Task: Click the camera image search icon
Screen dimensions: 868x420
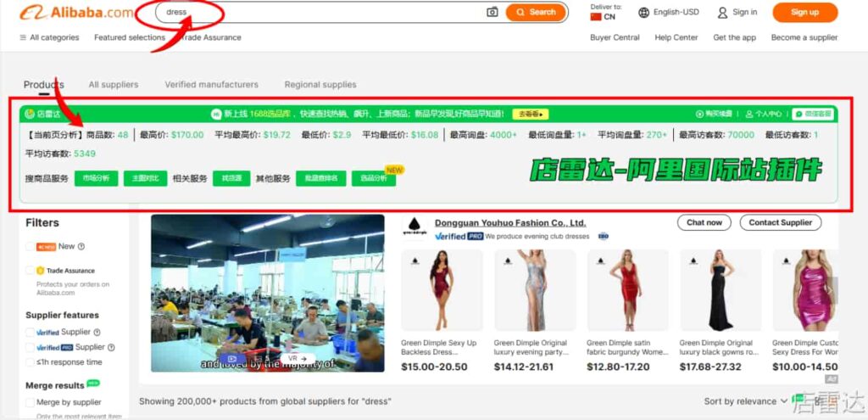Action: [x=492, y=12]
